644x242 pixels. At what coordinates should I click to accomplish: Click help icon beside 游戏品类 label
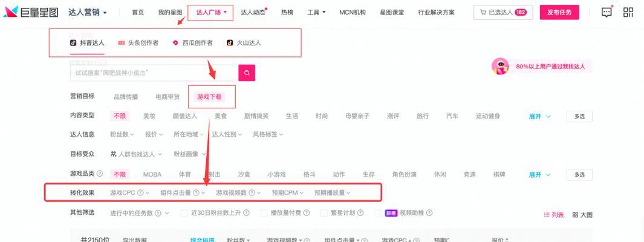pos(99,174)
